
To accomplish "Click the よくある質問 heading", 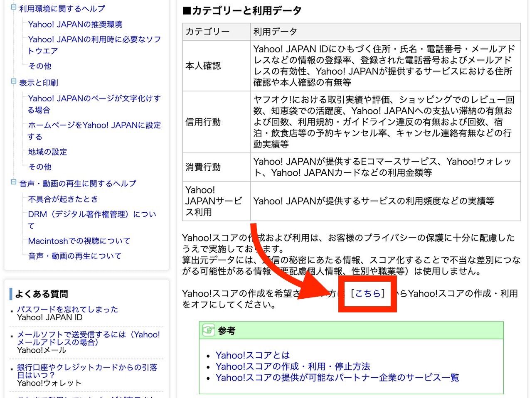I will click(42, 294).
